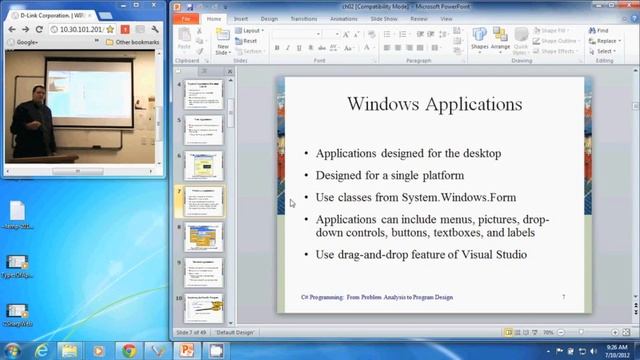Click Clear All Formatting icon
640x360 pixels.
tap(371, 35)
